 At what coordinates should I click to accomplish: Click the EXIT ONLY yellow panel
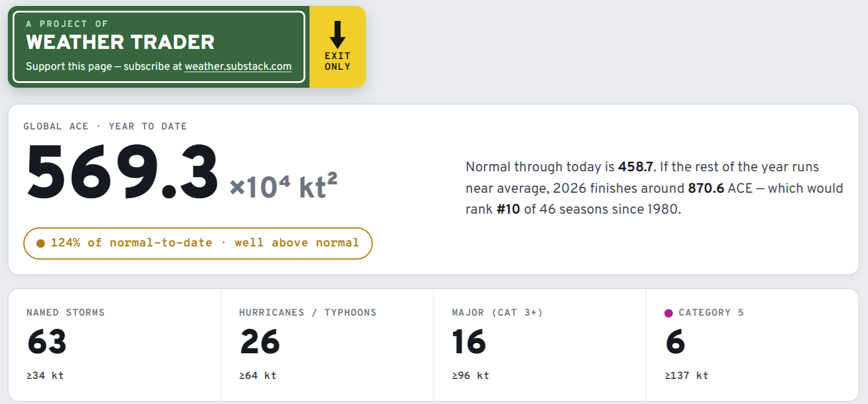(x=338, y=47)
